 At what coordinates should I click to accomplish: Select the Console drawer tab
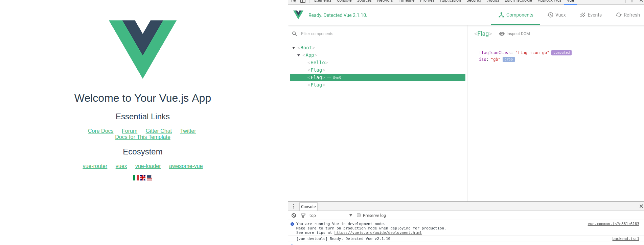[308, 206]
